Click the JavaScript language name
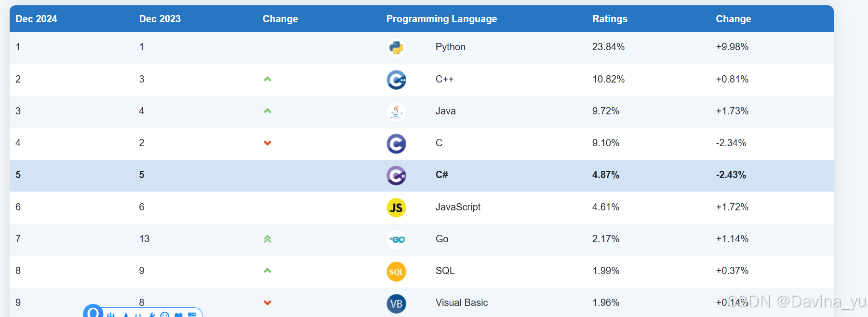The width and height of the screenshot is (868, 317). click(x=458, y=207)
